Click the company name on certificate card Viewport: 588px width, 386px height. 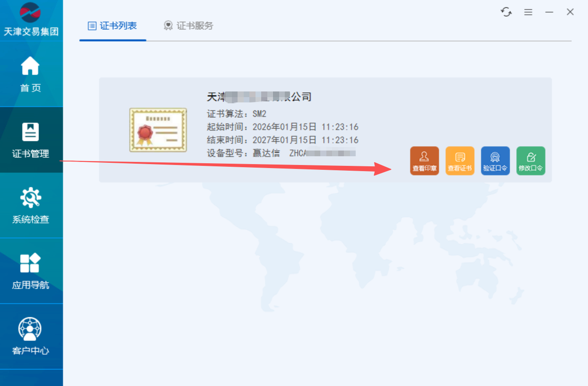[x=259, y=97]
